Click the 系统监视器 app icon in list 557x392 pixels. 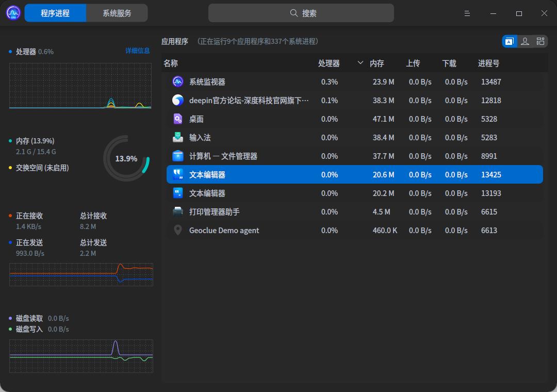coord(177,81)
